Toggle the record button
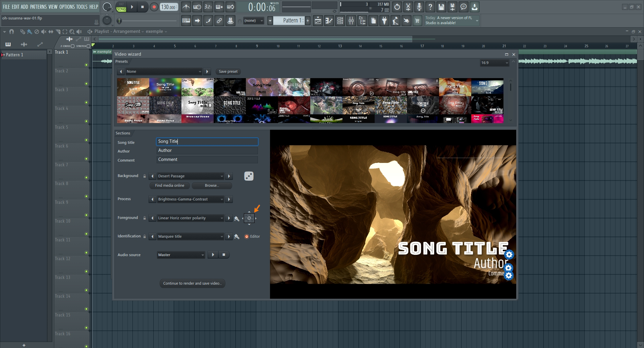 pos(154,7)
